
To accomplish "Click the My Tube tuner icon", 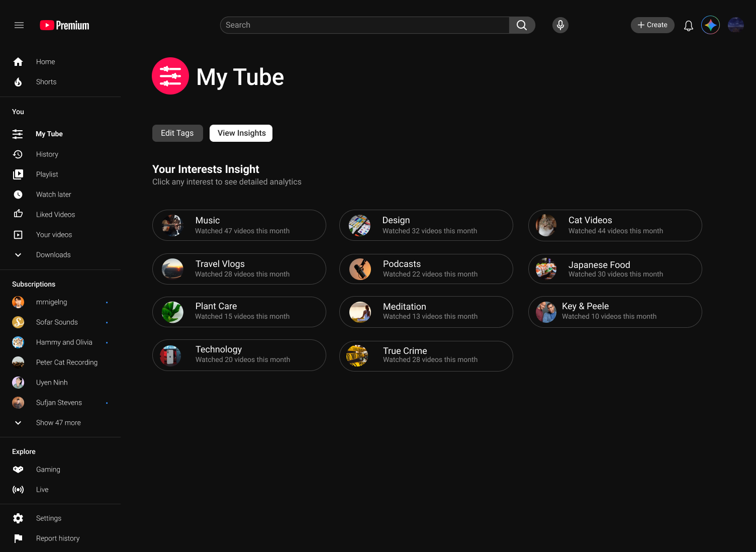I will 18,134.
